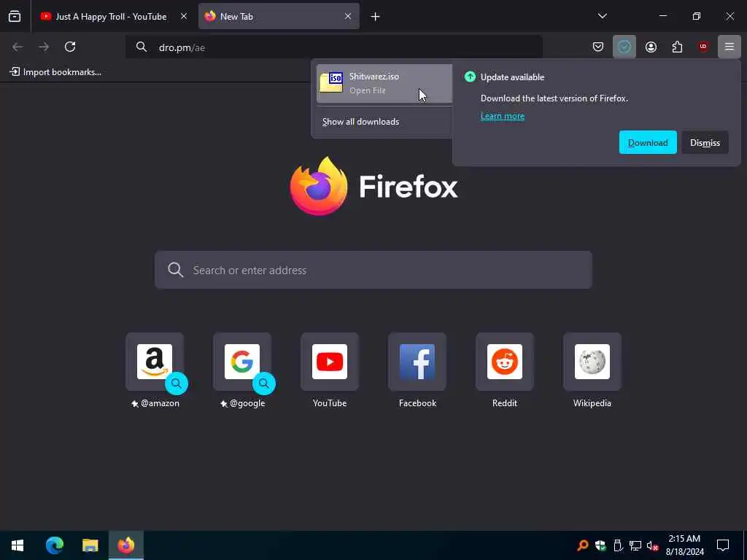Click Download to update Firefox
The image size is (747, 560).
[648, 142]
